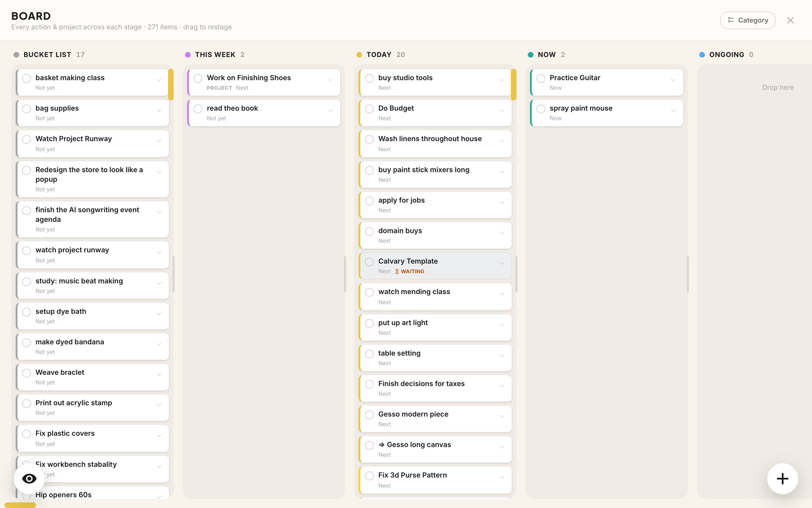Open the 'Gesso long canvas' card
Screen dimensions: 812x508
tap(435, 449)
